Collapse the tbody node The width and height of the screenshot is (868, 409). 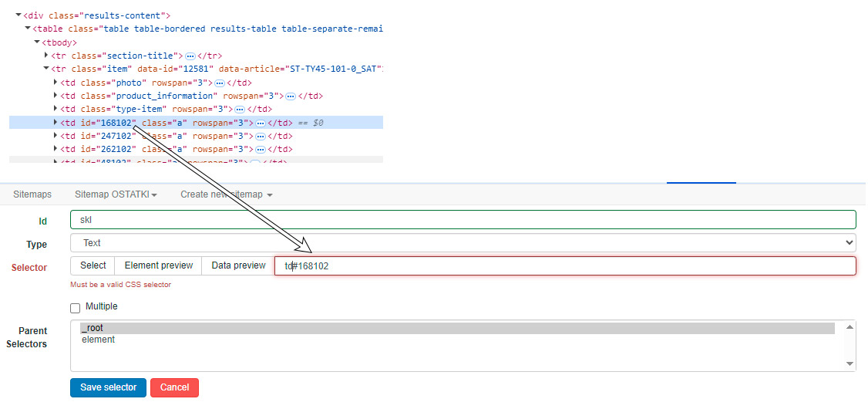36,42
